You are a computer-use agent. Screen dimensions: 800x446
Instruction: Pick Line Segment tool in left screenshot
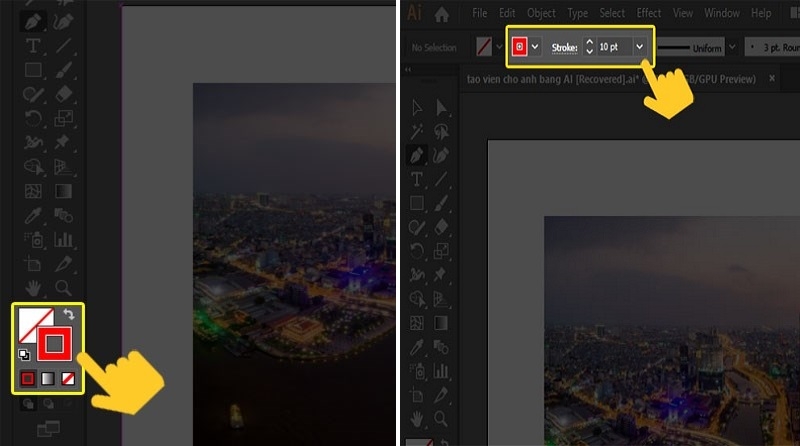(x=63, y=45)
